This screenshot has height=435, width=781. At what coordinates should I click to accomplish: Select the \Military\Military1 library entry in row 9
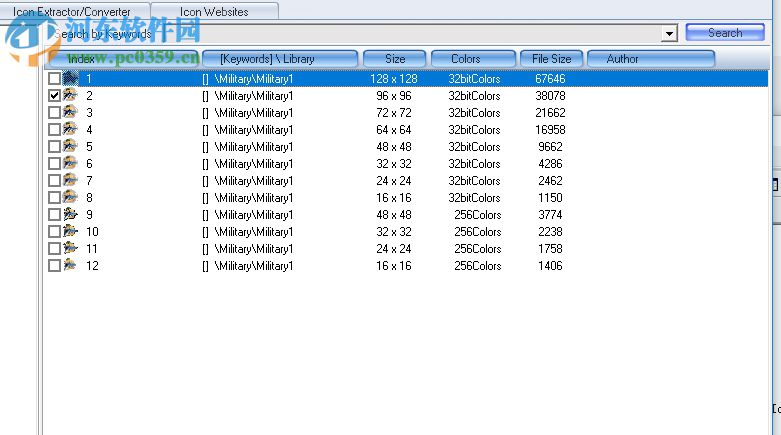[254, 215]
